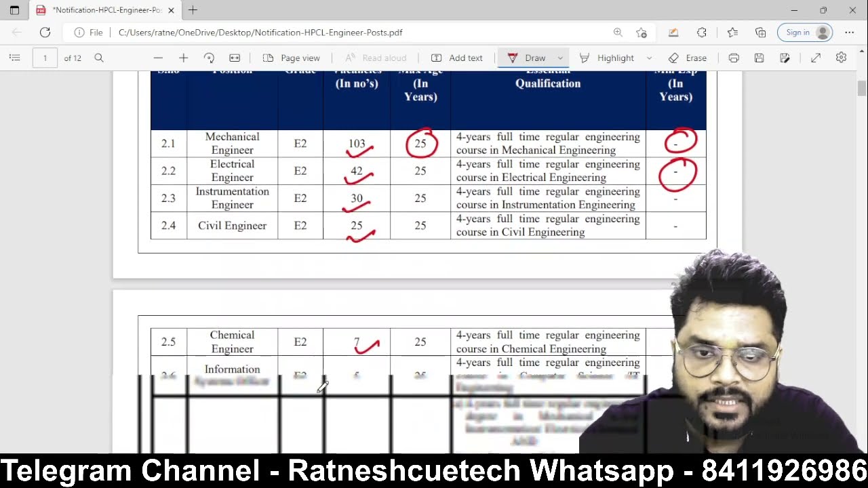Open a new browser tab
The height and width of the screenshot is (488, 868).
point(193,10)
